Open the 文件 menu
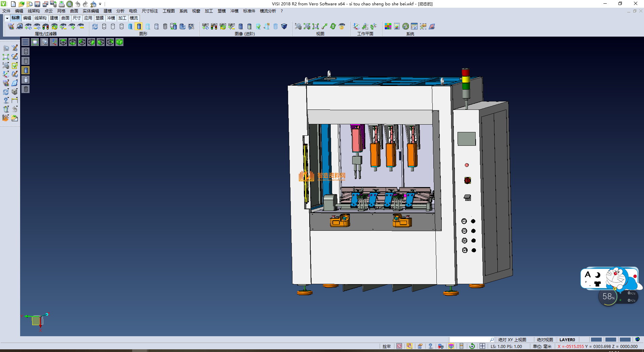 click(6, 11)
